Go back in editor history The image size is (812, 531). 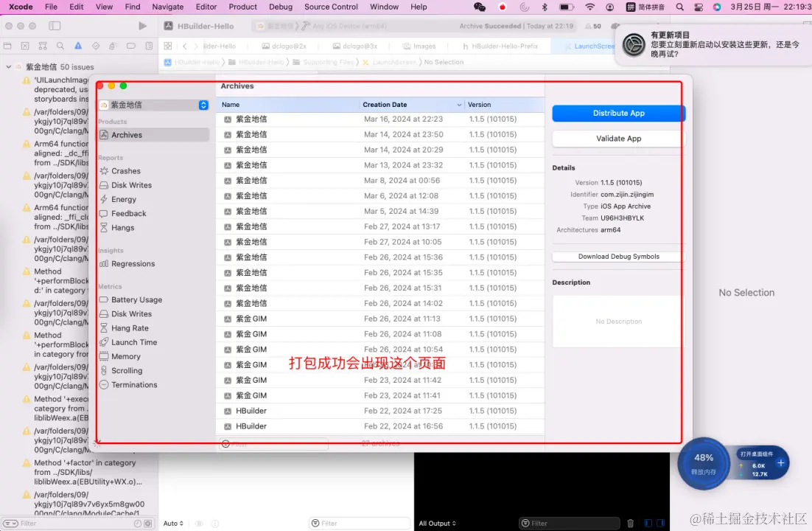(185, 46)
